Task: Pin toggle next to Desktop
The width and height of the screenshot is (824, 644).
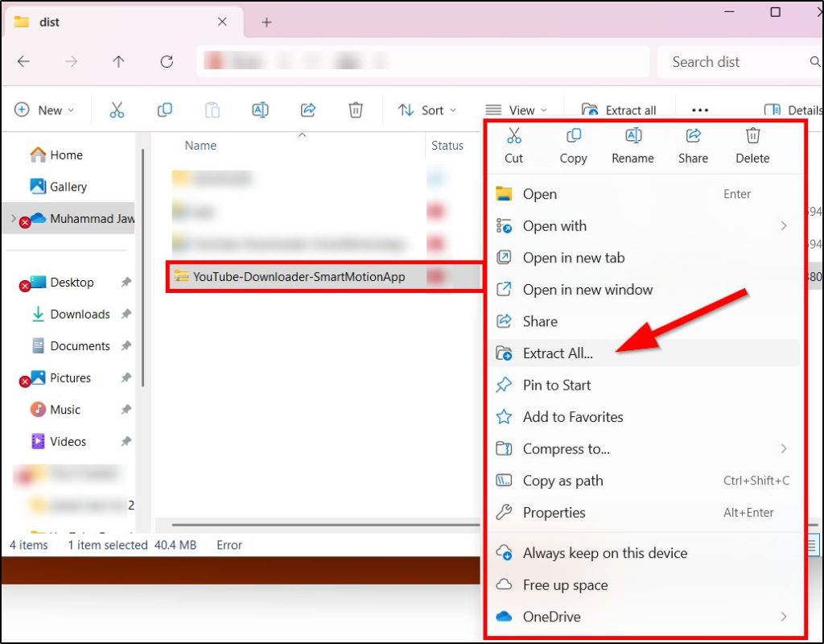Action: 126,283
